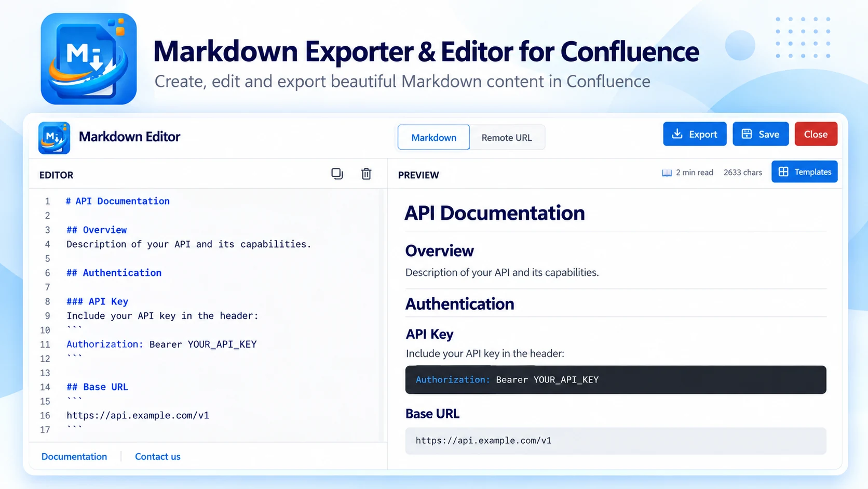868x489 pixels.
Task: Switch to the Markdown tab
Action: tap(433, 137)
